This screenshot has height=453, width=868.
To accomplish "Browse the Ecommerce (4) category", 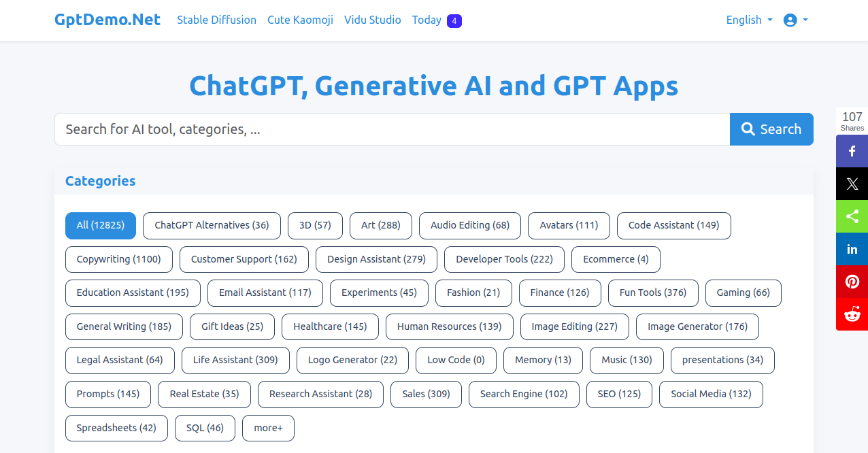I will [x=616, y=259].
